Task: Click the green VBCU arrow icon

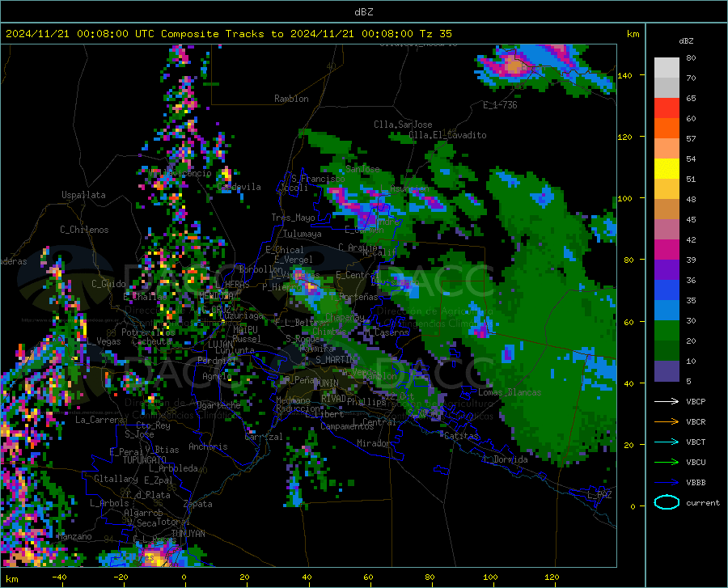Action: click(x=667, y=462)
